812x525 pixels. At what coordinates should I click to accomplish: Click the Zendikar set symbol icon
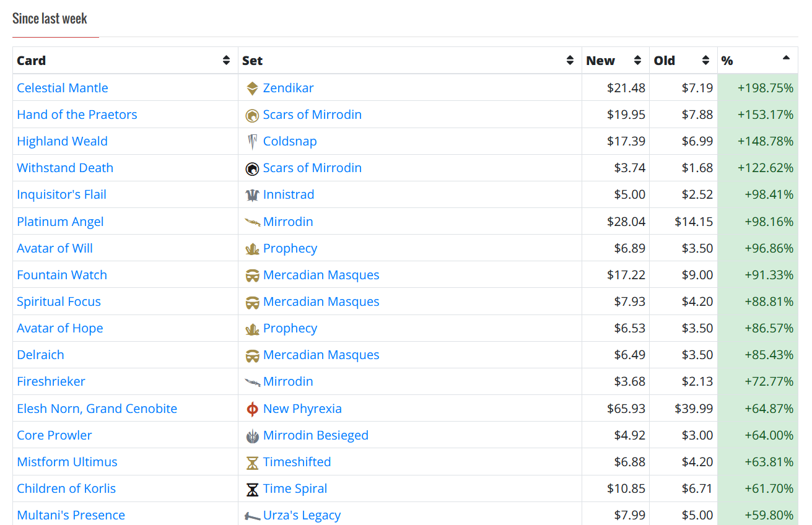tap(252, 89)
